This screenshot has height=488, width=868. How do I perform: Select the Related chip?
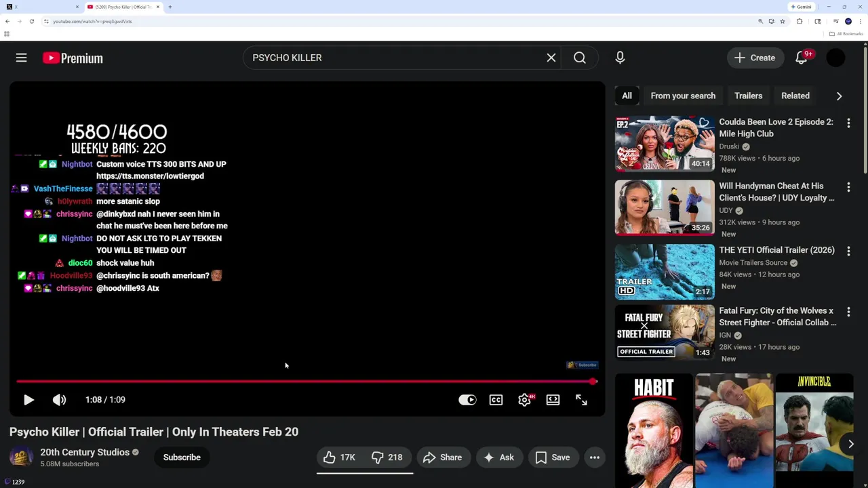(795, 96)
